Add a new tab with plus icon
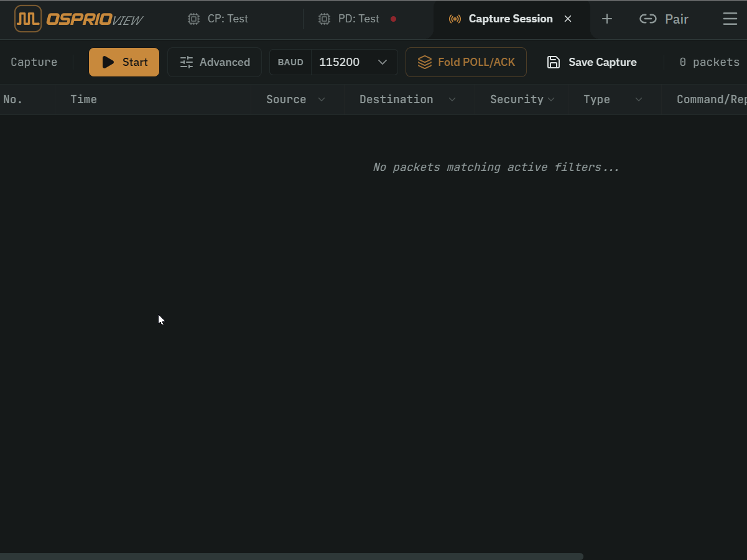Screen dimensions: 747x560 coord(607,19)
